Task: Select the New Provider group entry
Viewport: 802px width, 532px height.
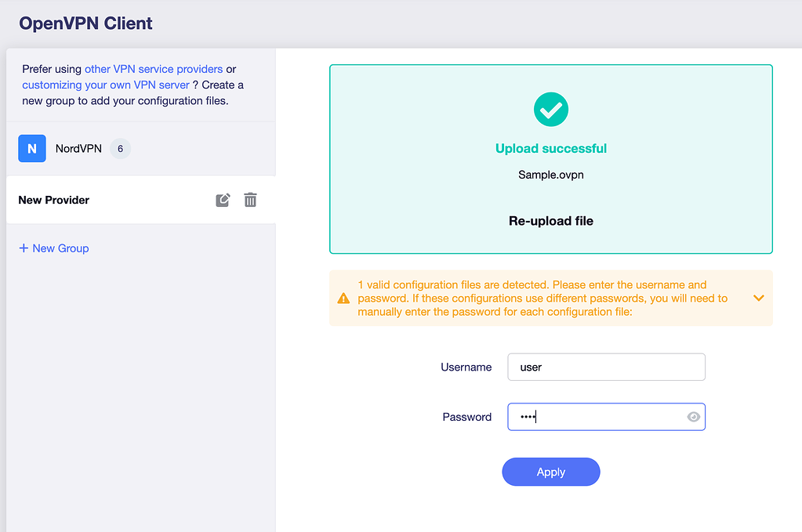Action: pos(54,200)
